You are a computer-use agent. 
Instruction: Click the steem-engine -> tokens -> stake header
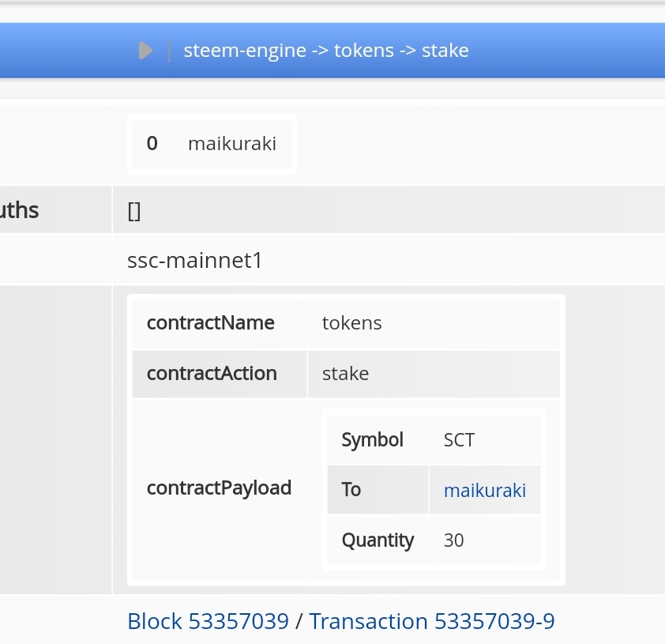pos(325,51)
